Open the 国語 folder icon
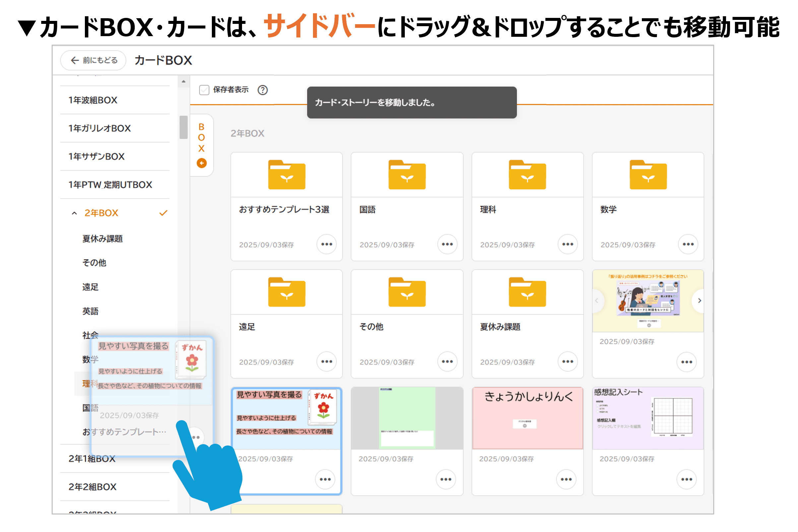The height and width of the screenshot is (532, 798). [407, 175]
